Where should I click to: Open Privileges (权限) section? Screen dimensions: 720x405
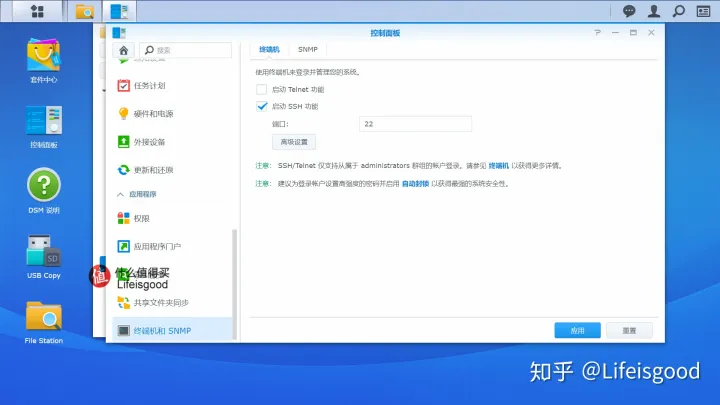click(172, 219)
